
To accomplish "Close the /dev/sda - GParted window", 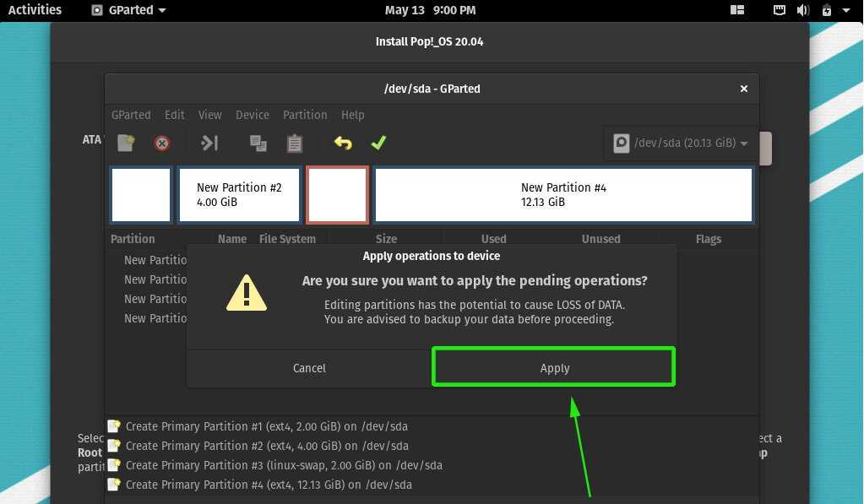I will (x=744, y=89).
